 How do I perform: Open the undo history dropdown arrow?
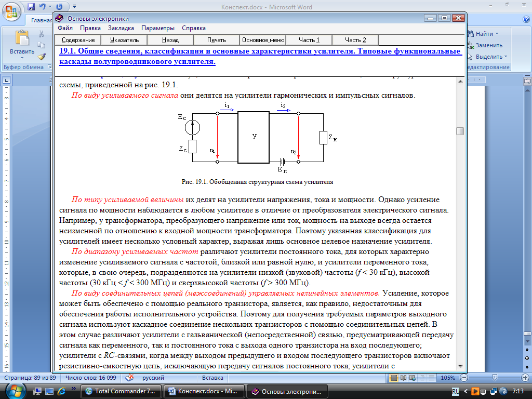coord(50,6)
